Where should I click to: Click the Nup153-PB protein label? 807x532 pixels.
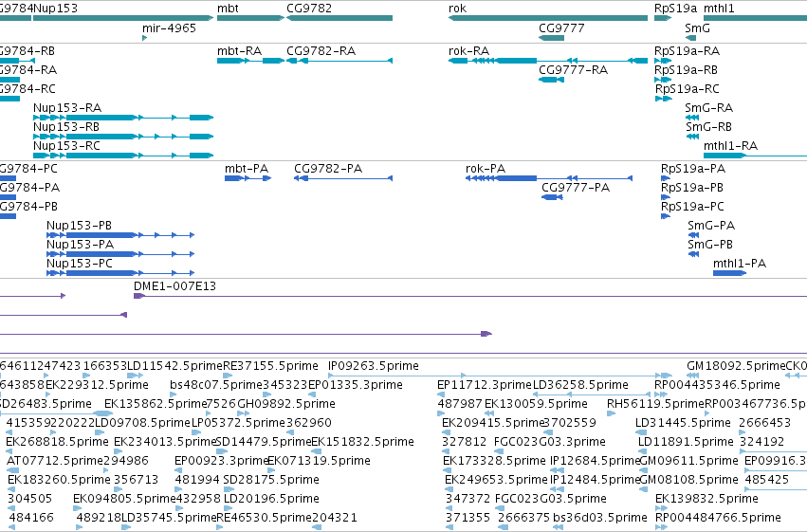pos(80,226)
